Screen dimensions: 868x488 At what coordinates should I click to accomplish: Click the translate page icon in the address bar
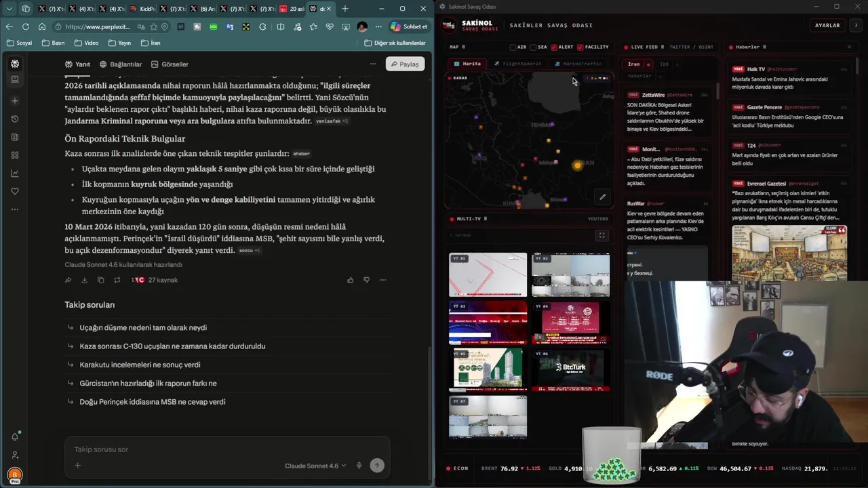click(141, 26)
